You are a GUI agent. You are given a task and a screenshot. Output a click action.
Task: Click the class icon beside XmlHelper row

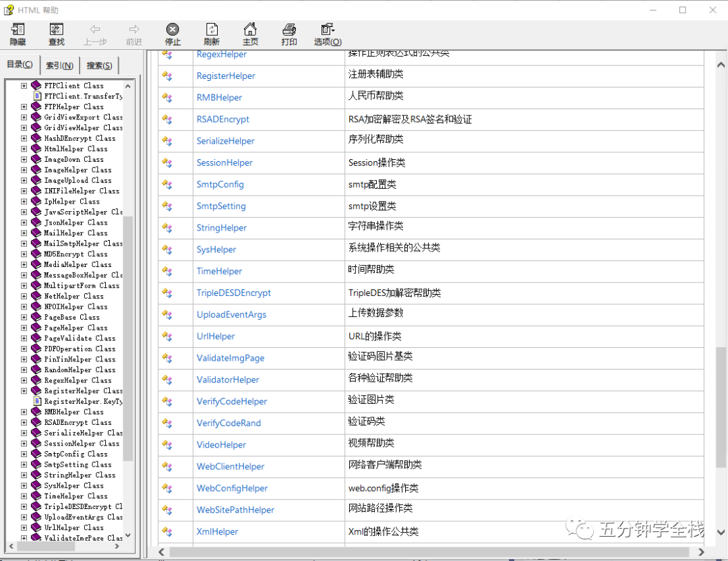[167, 531]
